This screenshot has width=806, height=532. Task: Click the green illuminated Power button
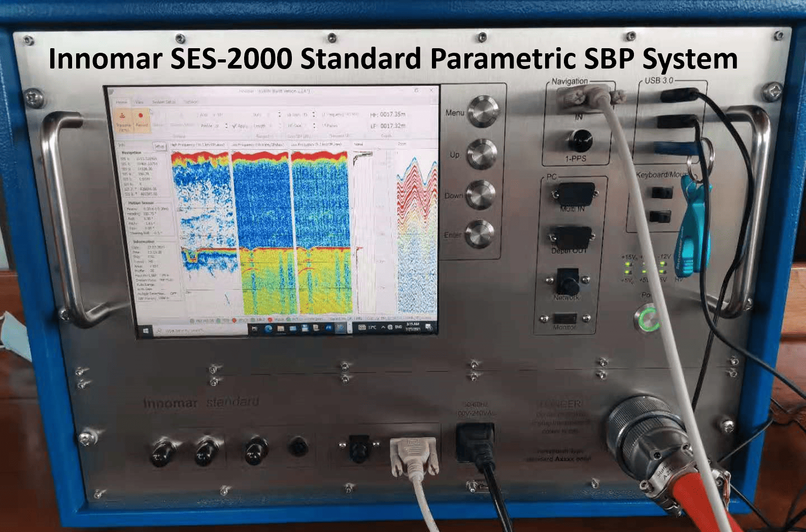pos(648,318)
